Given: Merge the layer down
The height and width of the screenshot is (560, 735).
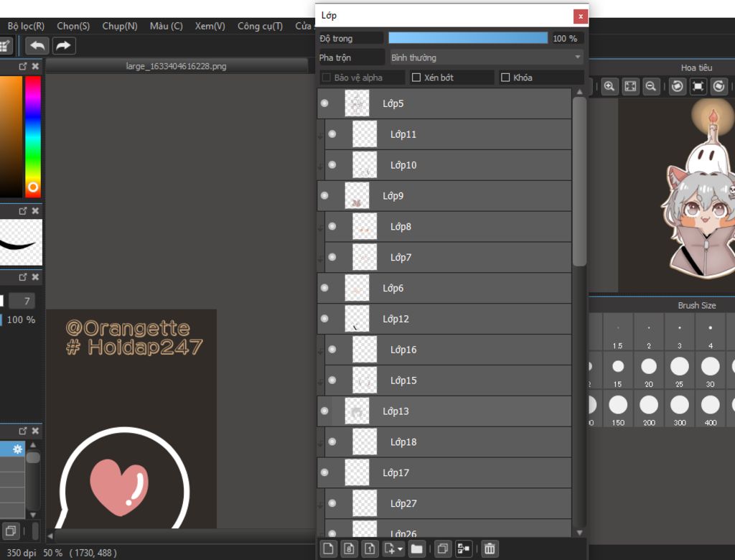Looking at the screenshot, I should [x=463, y=549].
